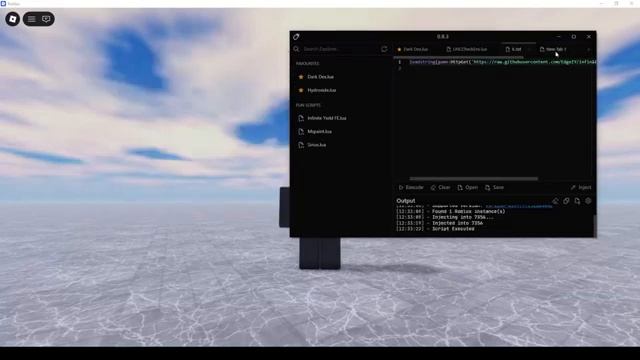
Task: Save output log with file icon
Action: tap(577, 201)
